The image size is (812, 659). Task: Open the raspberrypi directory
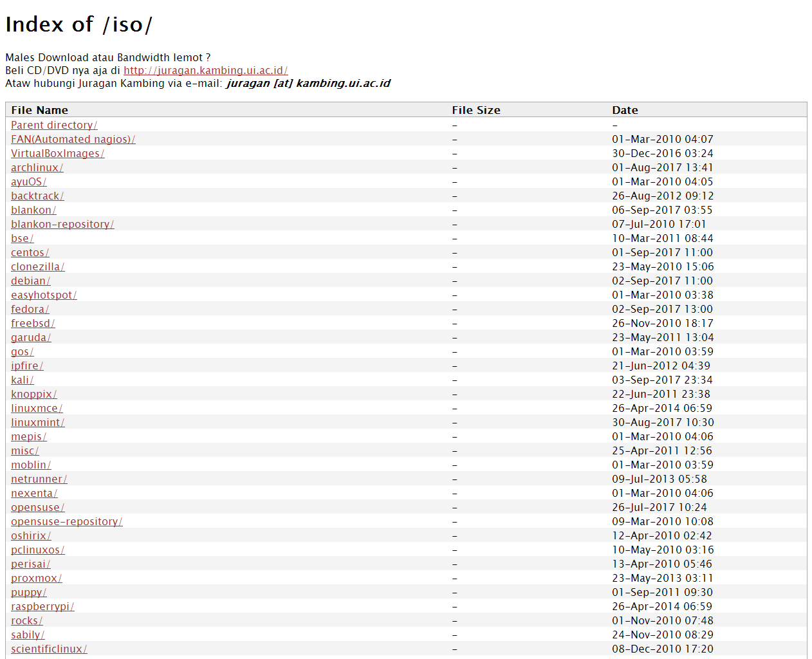pyautogui.click(x=42, y=606)
